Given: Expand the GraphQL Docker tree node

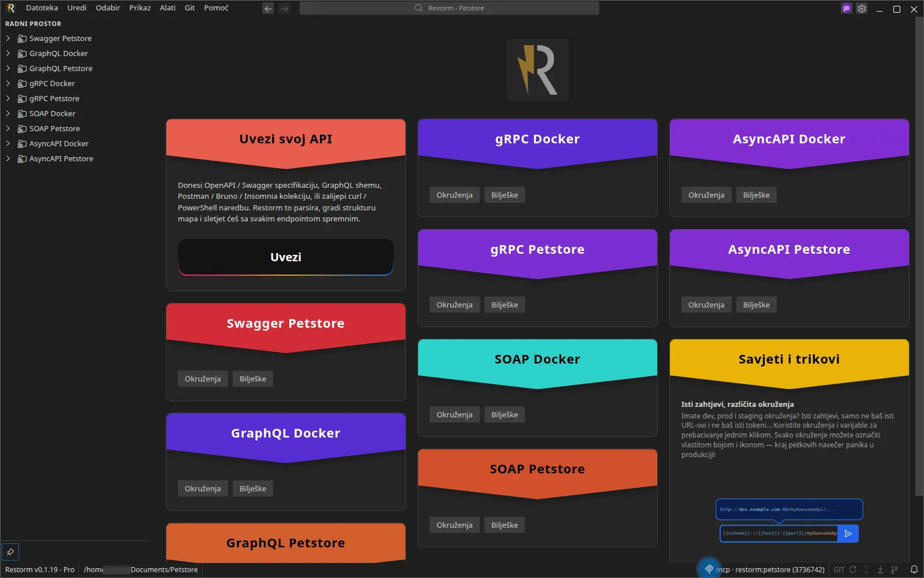Looking at the screenshot, I should (x=8, y=53).
